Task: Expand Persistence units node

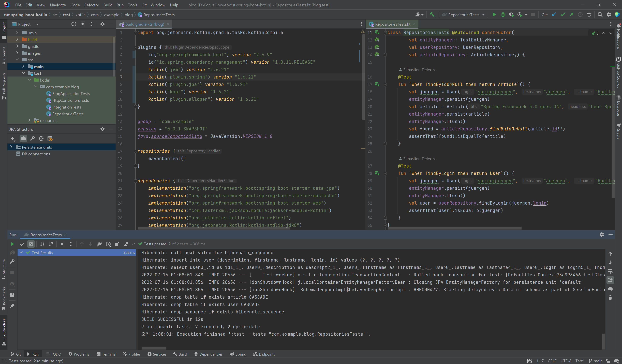Action: (11, 147)
